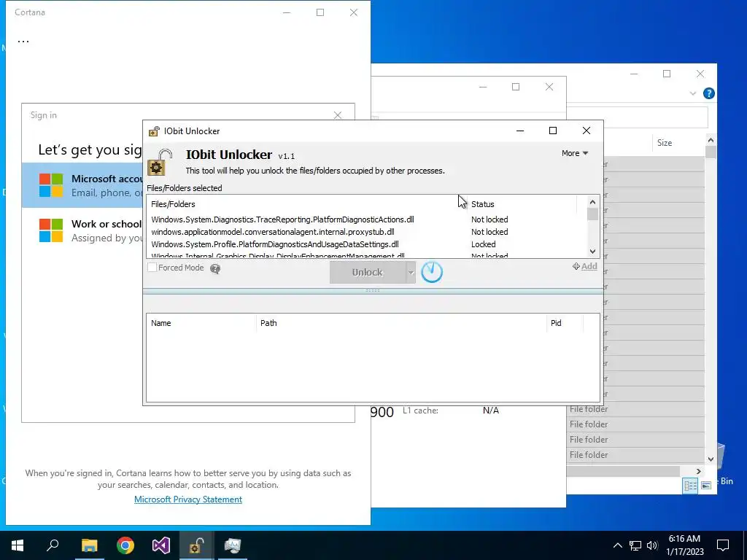Open the Cortana three-dot menu
Screen dimensions: 747x560
(x=23, y=42)
